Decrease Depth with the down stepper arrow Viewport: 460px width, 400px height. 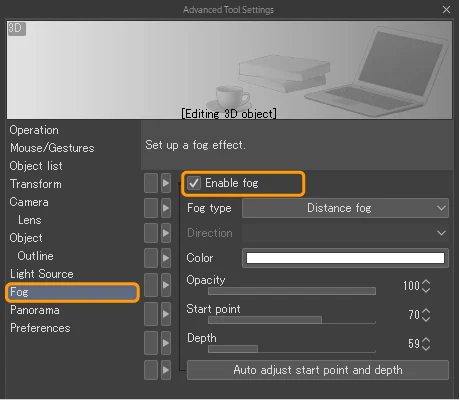[426, 348]
